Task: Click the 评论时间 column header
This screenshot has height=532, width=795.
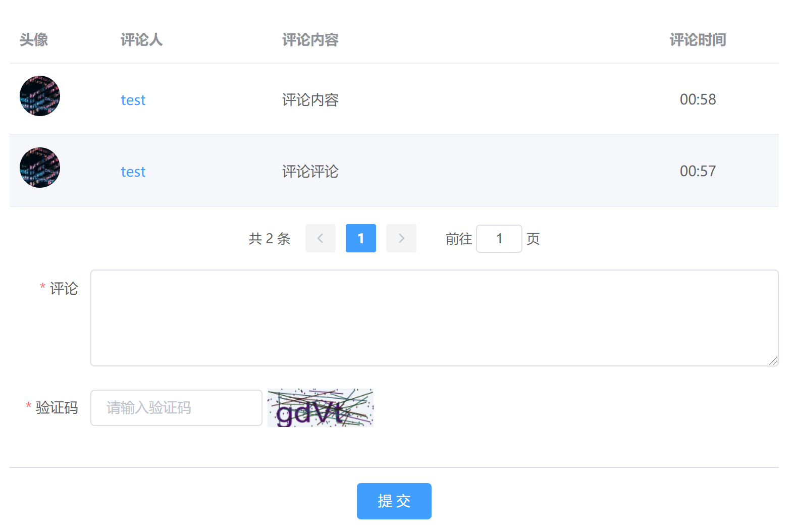Action: point(698,40)
